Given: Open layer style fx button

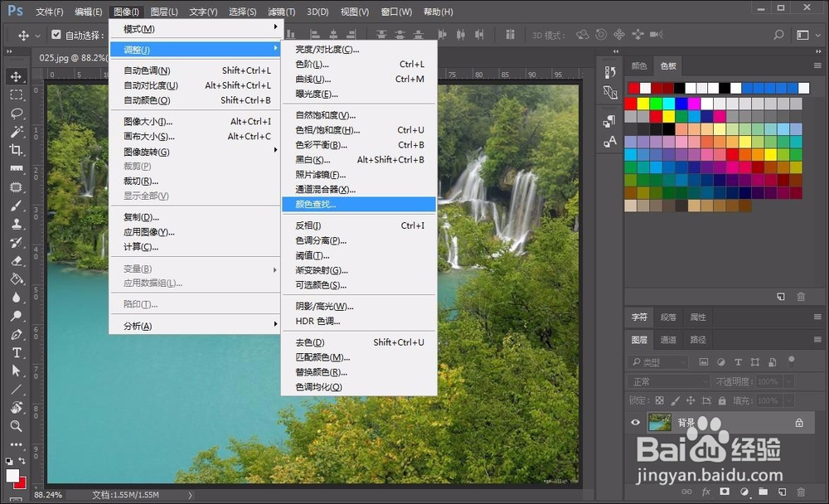Looking at the screenshot, I should click(705, 492).
